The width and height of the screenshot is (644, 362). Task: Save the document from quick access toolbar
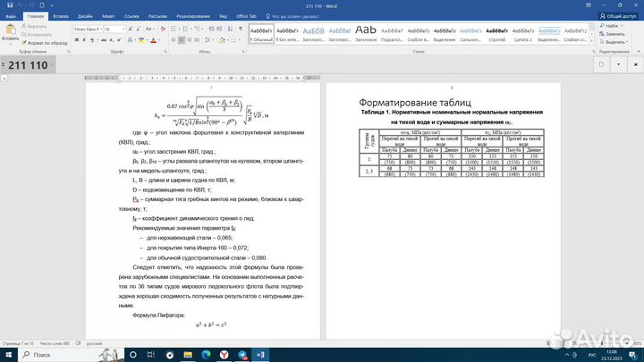10,5
